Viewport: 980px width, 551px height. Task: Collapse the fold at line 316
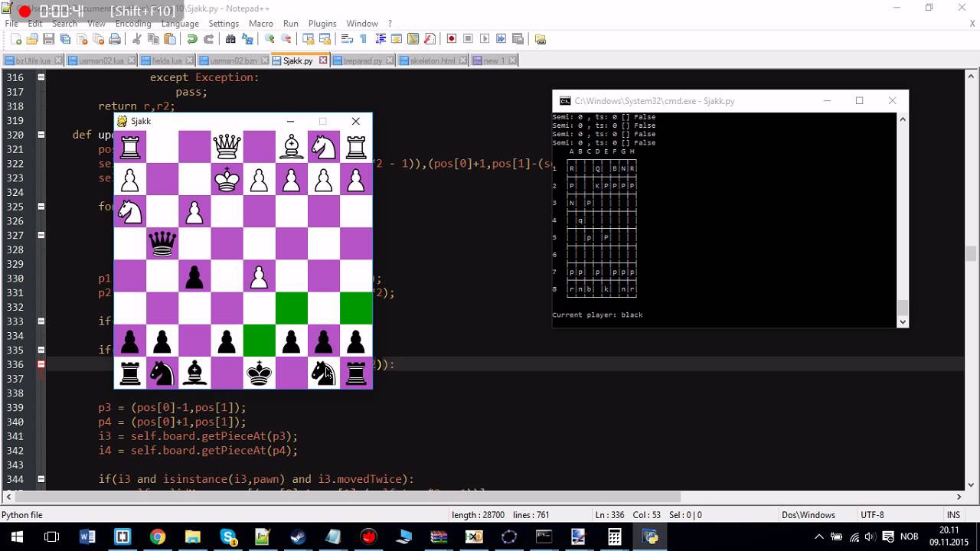point(41,77)
